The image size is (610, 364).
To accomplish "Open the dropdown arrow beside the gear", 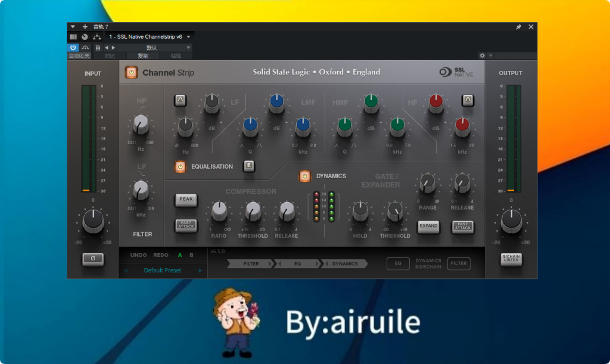I will click(x=491, y=55).
